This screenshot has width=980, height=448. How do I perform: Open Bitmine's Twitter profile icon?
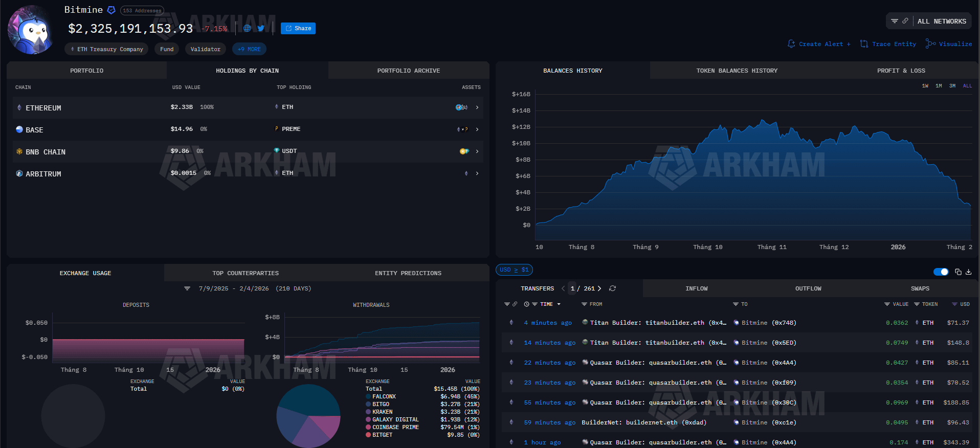click(x=261, y=29)
